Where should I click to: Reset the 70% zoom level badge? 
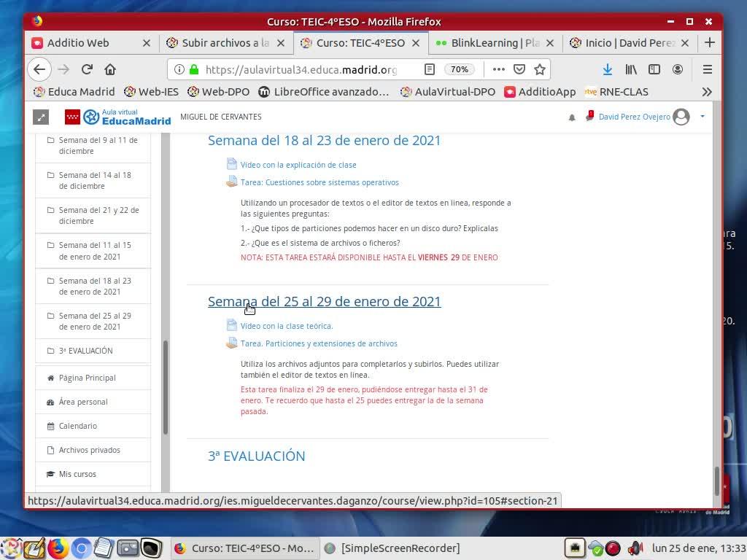click(x=460, y=69)
